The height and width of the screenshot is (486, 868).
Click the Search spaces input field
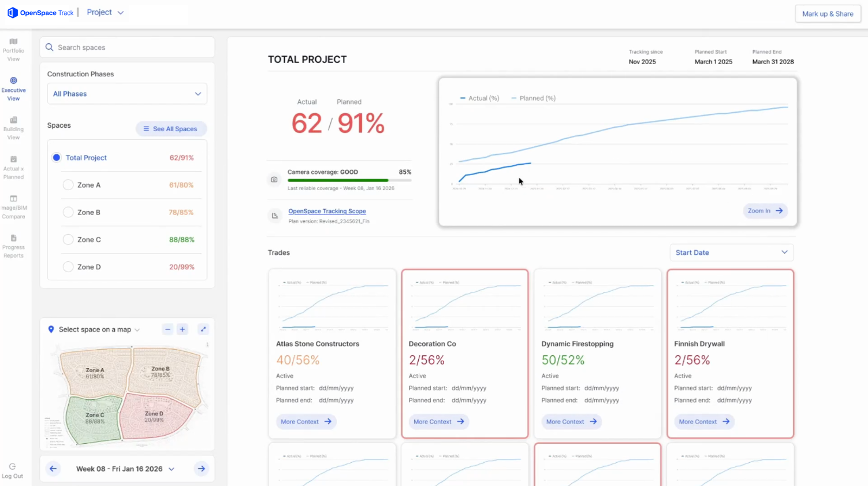click(127, 47)
